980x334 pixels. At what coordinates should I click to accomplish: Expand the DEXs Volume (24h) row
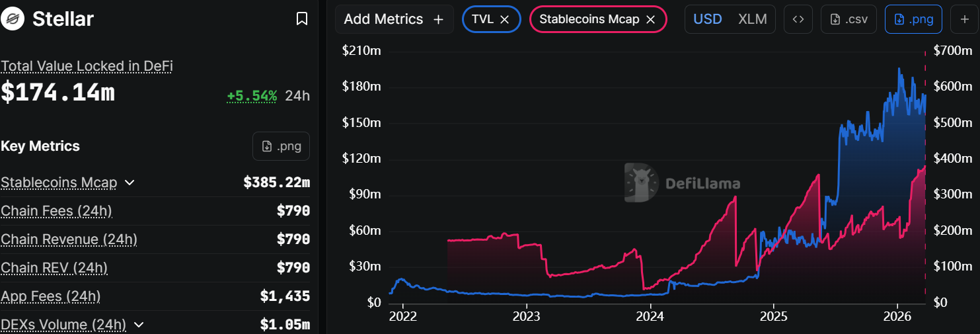[139, 325]
